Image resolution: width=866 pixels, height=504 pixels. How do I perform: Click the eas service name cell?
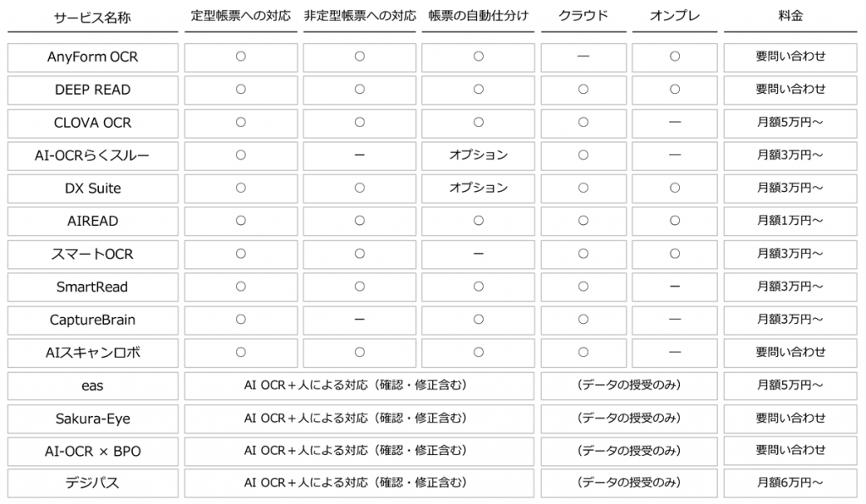point(93,386)
